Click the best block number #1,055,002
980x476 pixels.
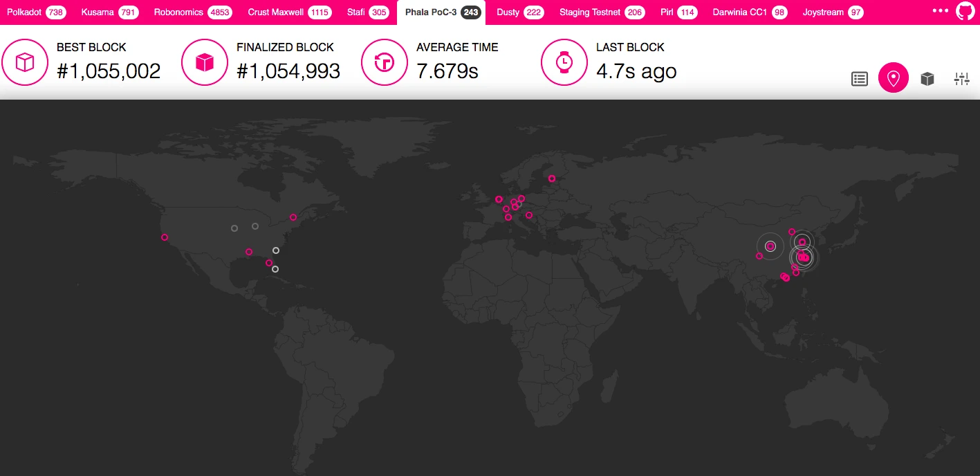(x=109, y=71)
